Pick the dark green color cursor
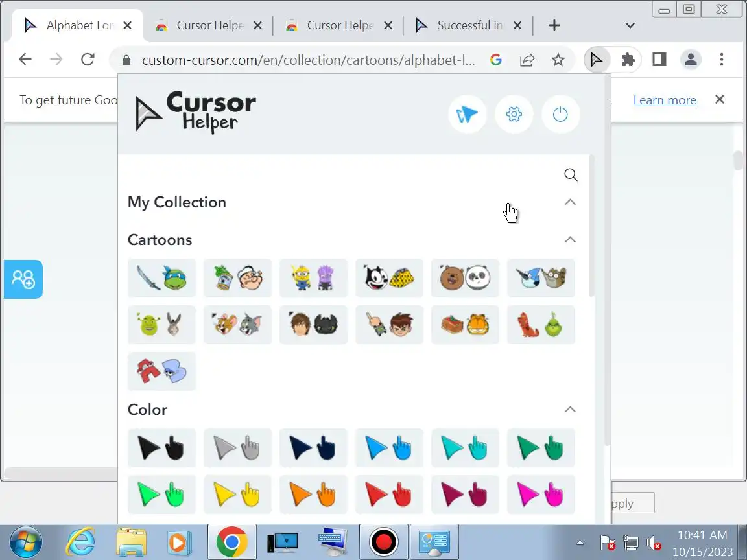The width and height of the screenshot is (747, 560). pyautogui.click(x=541, y=448)
